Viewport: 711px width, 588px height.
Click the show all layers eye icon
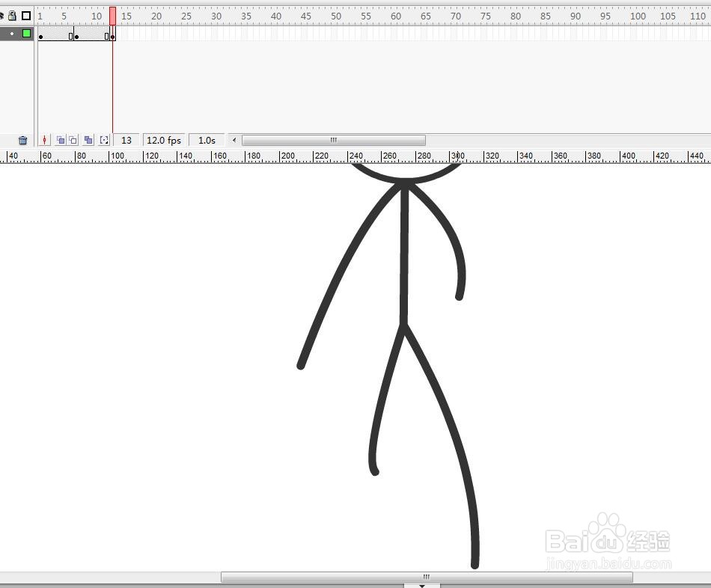[3, 16]
